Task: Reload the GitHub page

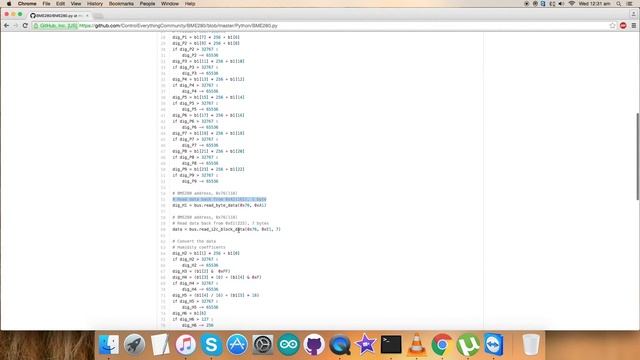Action: pyautogui.click(x=25, y=25)
